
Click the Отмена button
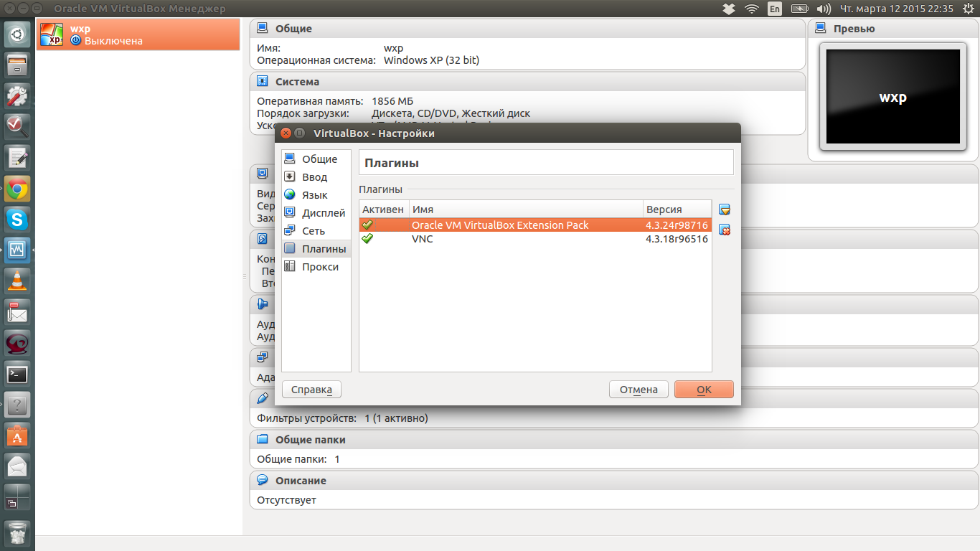pyautogui.click(x=639, y=390)
